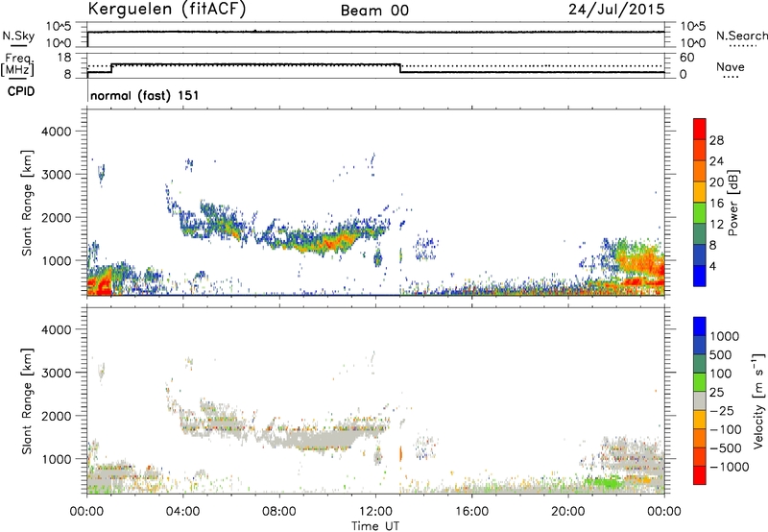Click the 'normal (fast) 151' mode text

pyautogui.click(x=145, y=95)
